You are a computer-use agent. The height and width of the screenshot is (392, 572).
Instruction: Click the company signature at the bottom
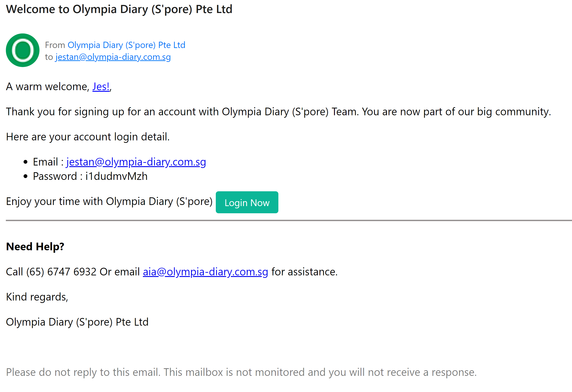tap(77, 322)
